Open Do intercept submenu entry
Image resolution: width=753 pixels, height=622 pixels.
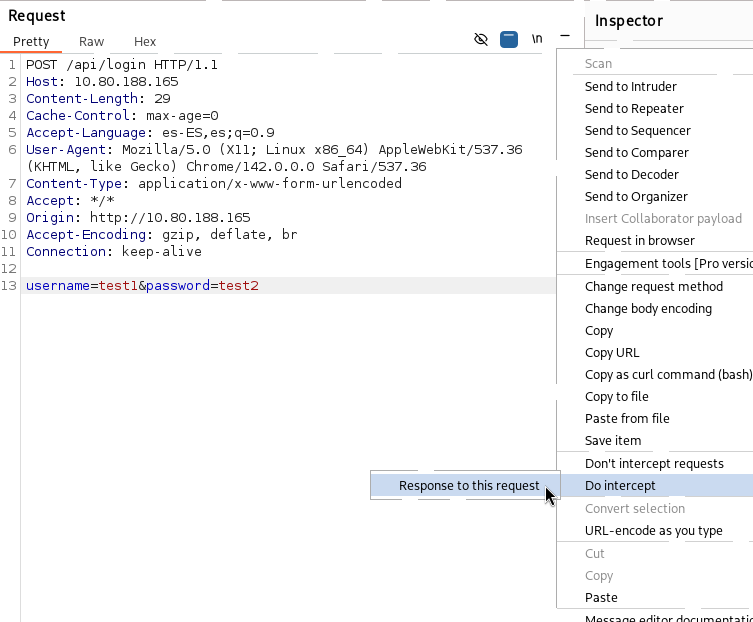click(x=620, y=486)
